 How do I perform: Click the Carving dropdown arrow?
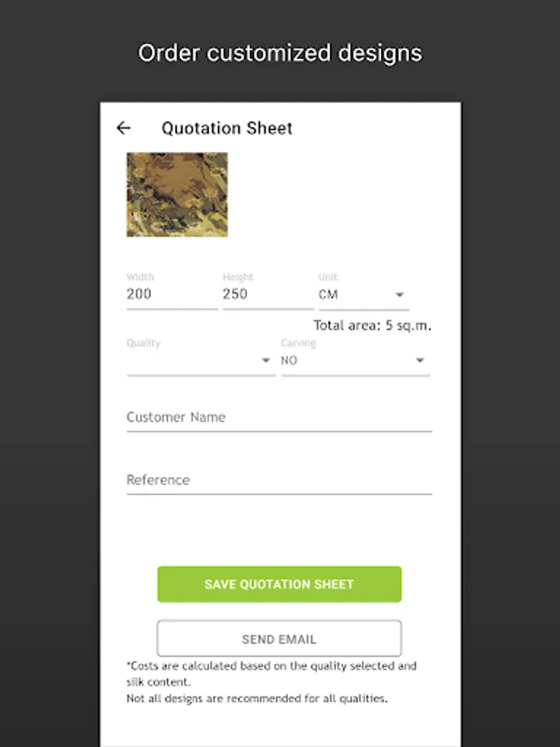(420, 360)
